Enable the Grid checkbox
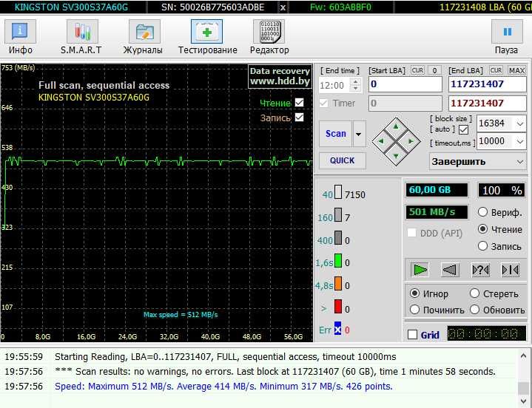This screenshot has width=532, height=408. (412, 335)
